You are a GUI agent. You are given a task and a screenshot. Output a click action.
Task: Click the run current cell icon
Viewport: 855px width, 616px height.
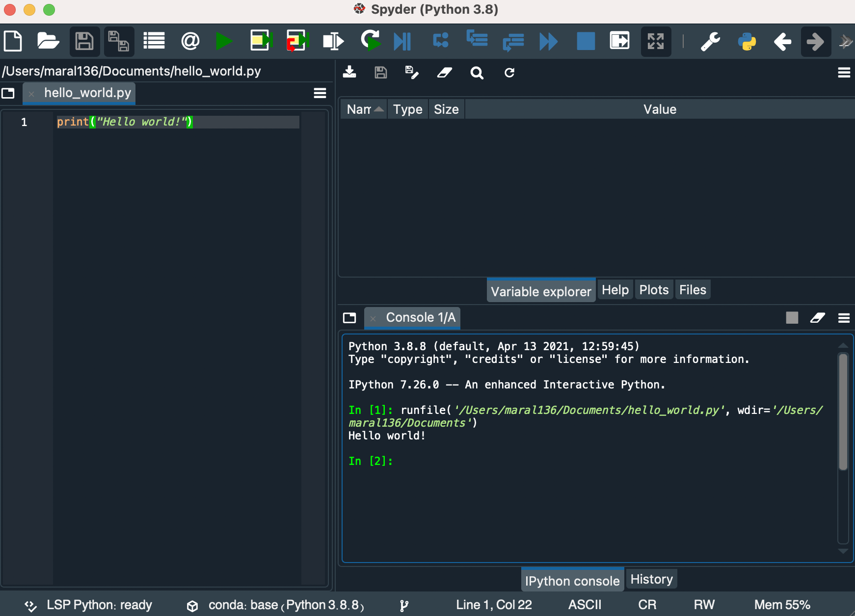coord(261,41)
